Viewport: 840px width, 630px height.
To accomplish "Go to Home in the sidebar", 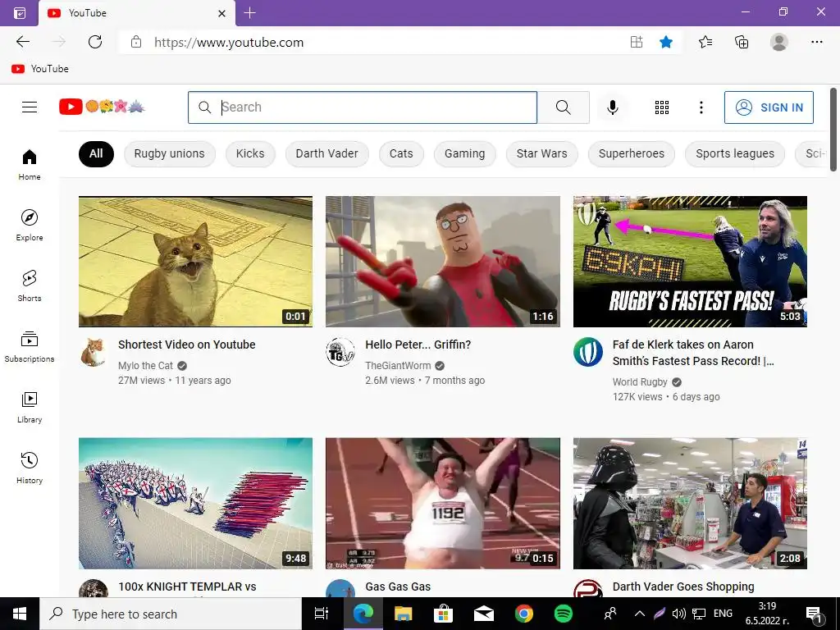I will [30, 164].
